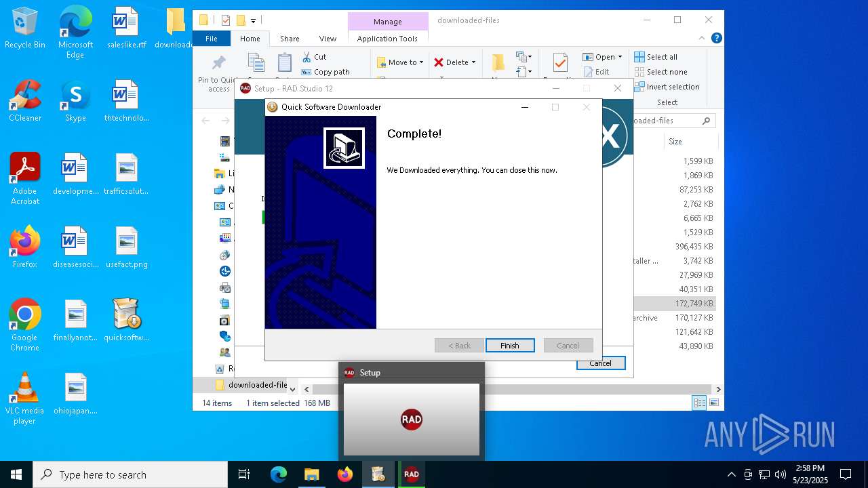The image size is (868, 488).
Task: Switch to the Share ribbon tab
Action: (290, 39)
